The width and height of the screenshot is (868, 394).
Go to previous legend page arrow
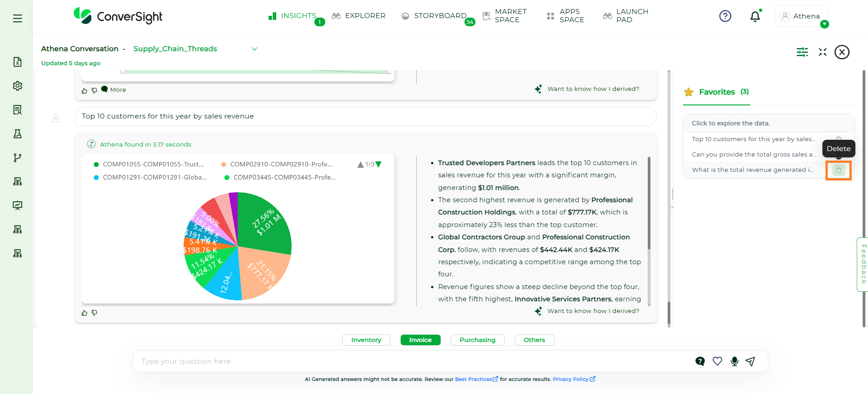(x=360, y=165)
